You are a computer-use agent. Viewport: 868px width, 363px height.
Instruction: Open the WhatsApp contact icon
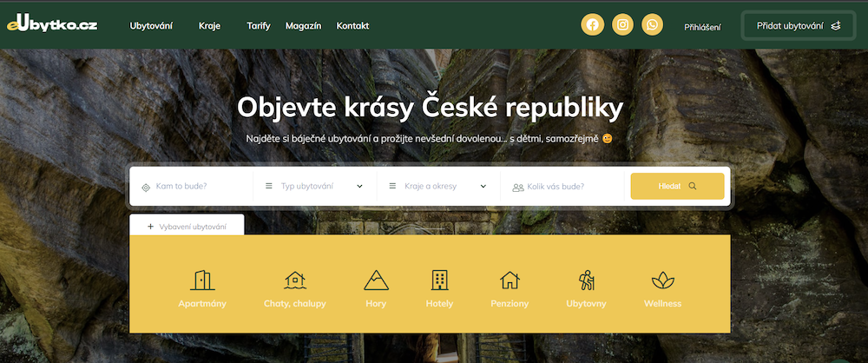click(x=653, y=25)
